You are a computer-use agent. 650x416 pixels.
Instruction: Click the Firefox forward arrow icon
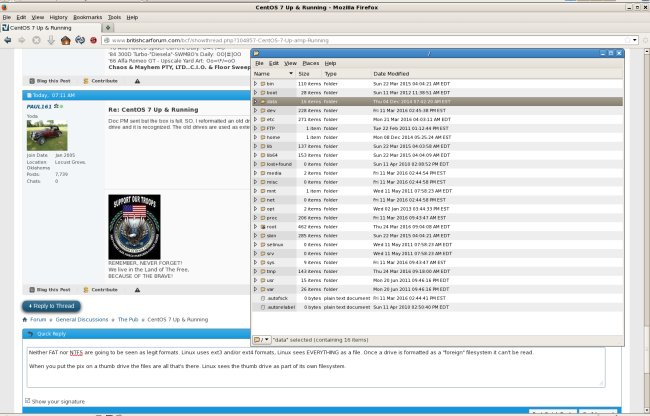click(x=22, y=40)
